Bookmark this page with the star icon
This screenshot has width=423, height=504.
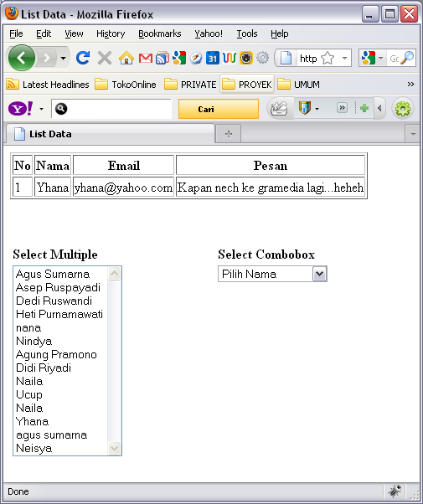point(328,58)
